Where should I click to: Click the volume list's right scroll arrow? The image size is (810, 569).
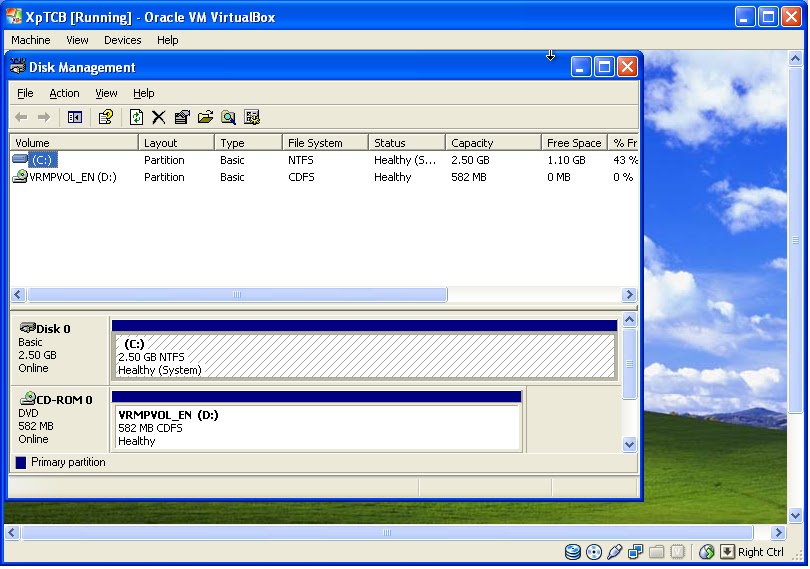629,295
